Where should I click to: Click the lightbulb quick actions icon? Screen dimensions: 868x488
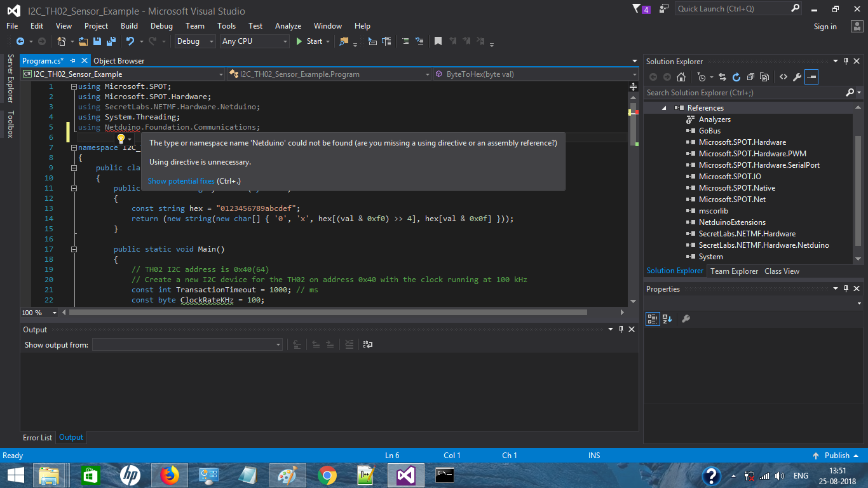click(121, 139)
